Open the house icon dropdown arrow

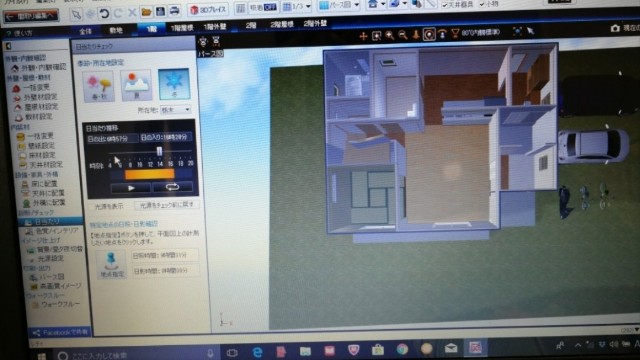[x=383, y=4]
